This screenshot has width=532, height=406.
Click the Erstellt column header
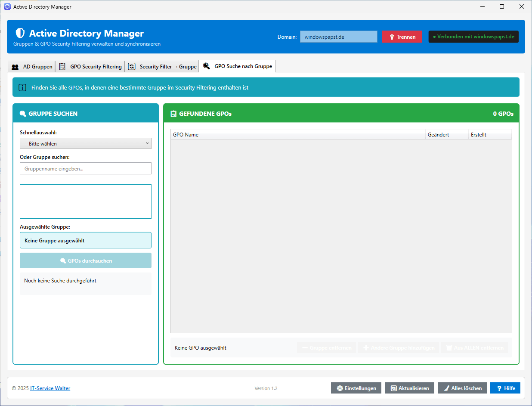(490, 135)
